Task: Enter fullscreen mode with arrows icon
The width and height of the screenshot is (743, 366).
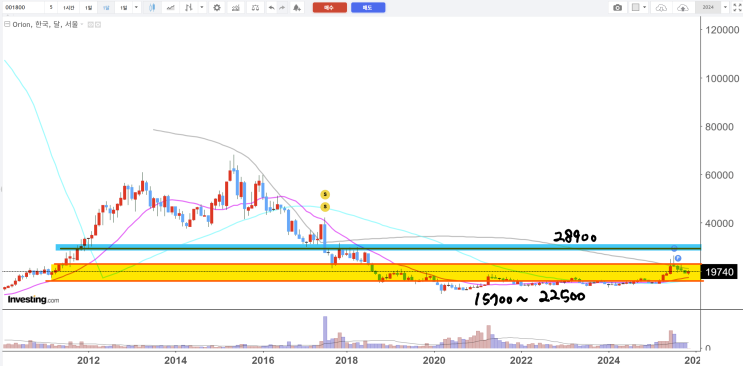Action: coord(737,8)
